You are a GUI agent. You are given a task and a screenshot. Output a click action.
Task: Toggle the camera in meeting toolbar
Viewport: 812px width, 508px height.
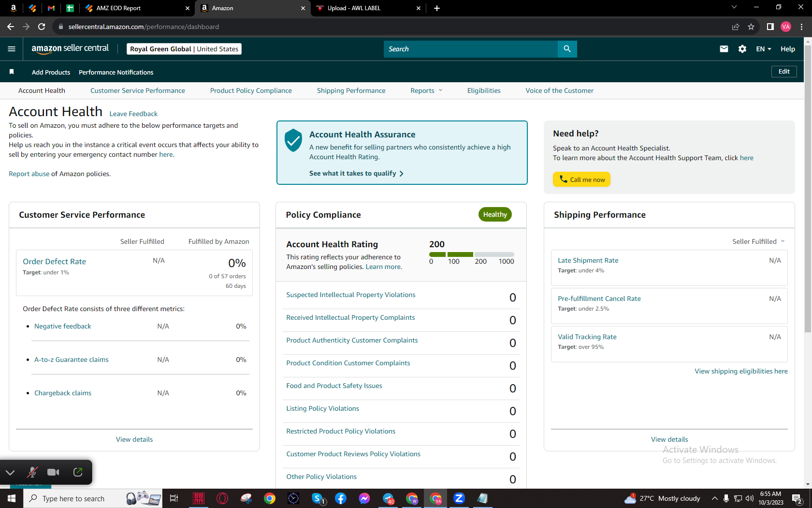[54, 472]
